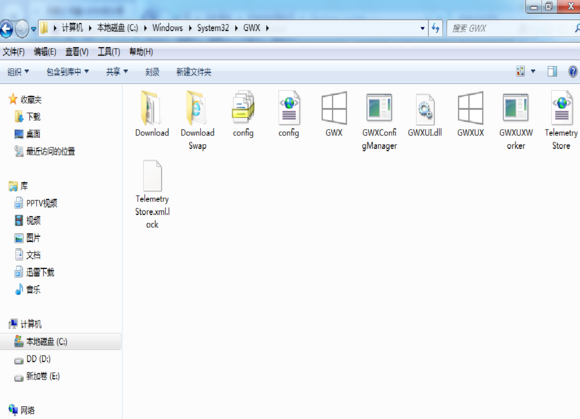Expand the arrow after 计算机 in address bar
Viewport: 580px width, 419px height.
90,28
